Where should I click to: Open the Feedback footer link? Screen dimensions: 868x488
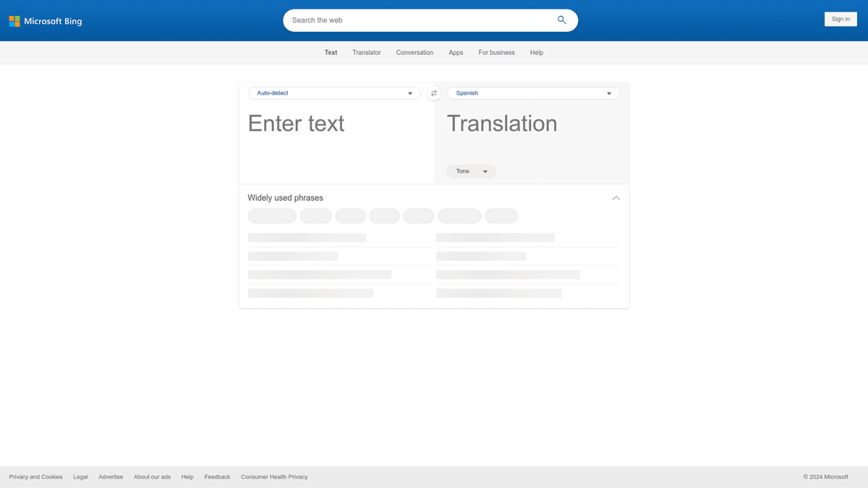(217, 477)
